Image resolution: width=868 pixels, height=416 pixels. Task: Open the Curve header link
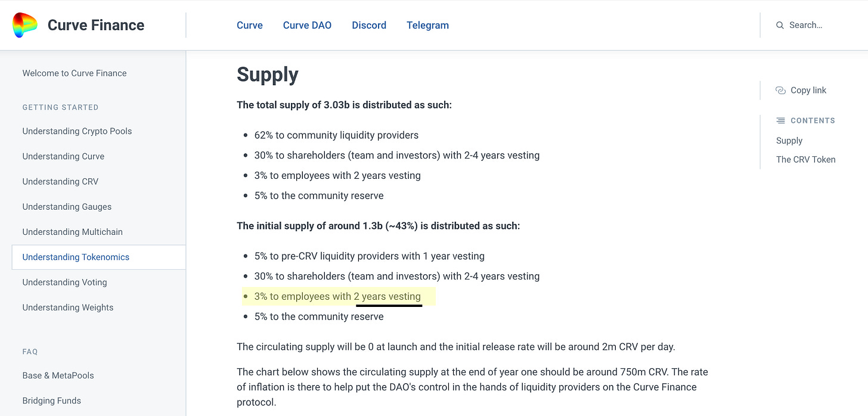coord(250,25)
